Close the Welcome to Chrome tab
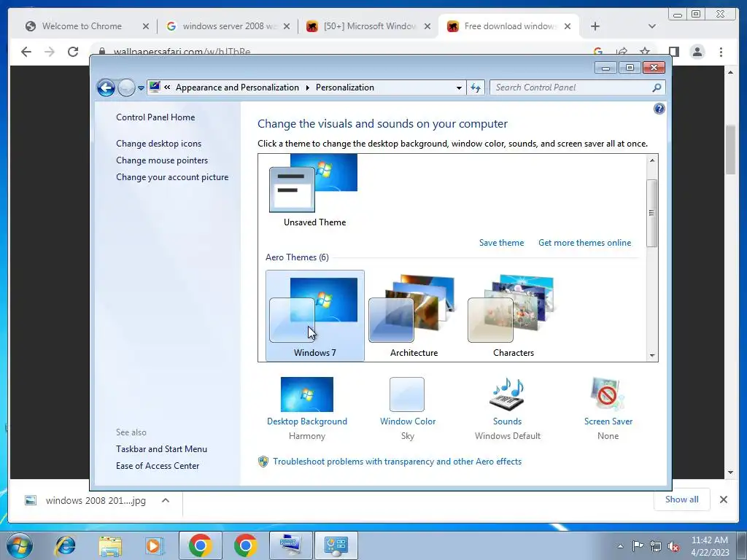 pos(146,26)
